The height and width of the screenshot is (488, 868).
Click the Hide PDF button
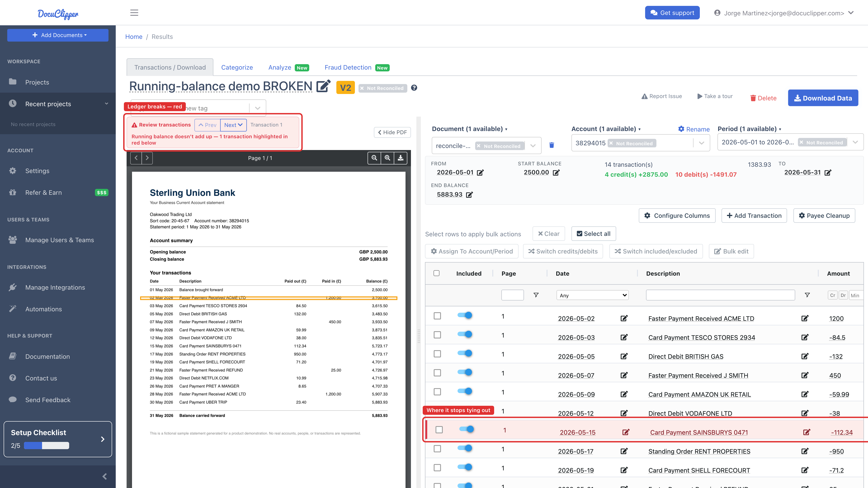click(392, 132)
